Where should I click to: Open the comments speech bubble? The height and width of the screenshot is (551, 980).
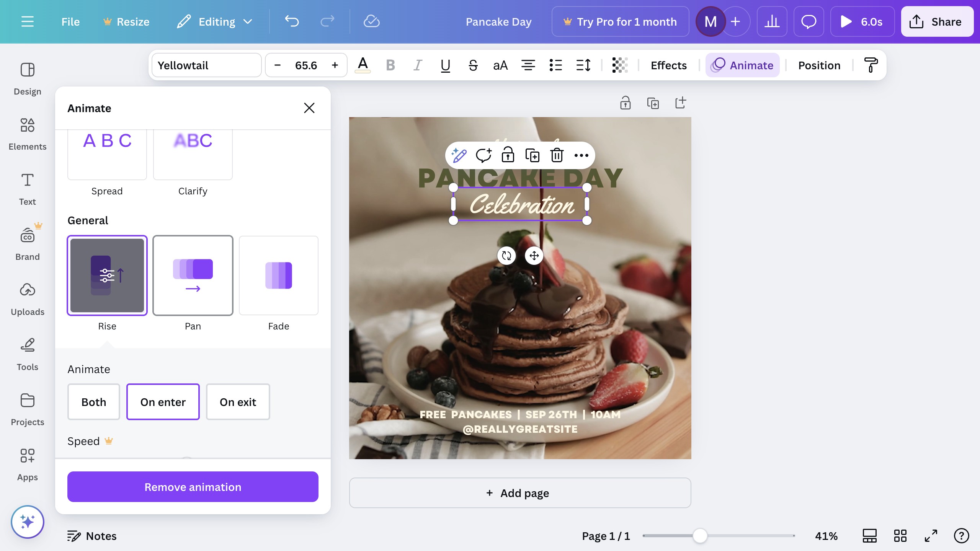pos(809,22)
